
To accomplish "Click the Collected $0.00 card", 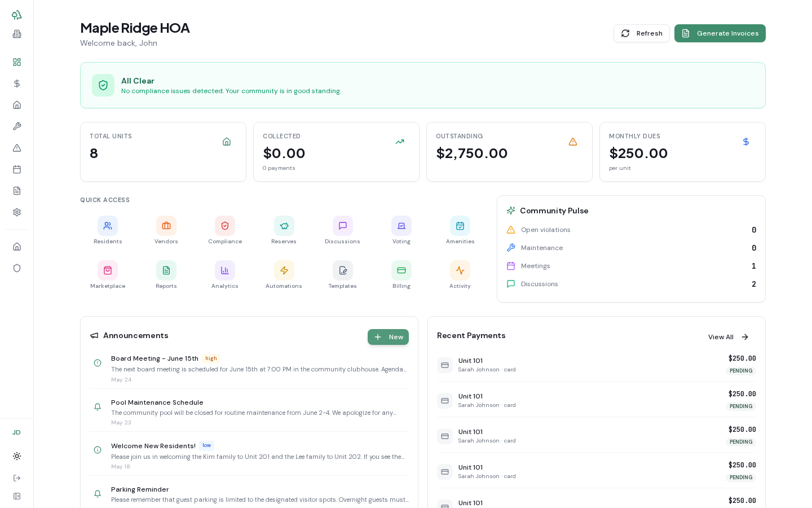I will [336, 152].
